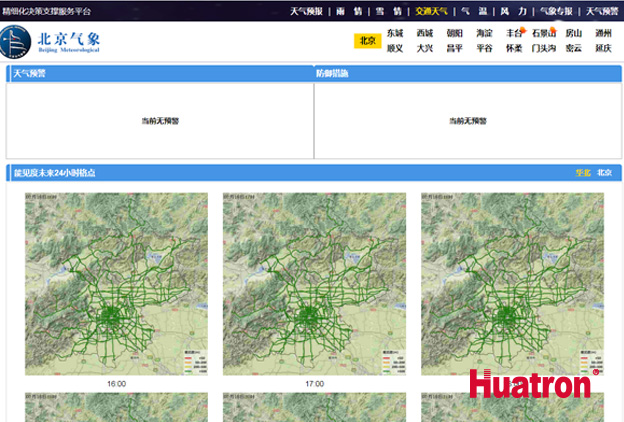Screen dimensions: 624x422
Task: Switch to the 北京 tab in visibility panel
Action: coord(605,173)
